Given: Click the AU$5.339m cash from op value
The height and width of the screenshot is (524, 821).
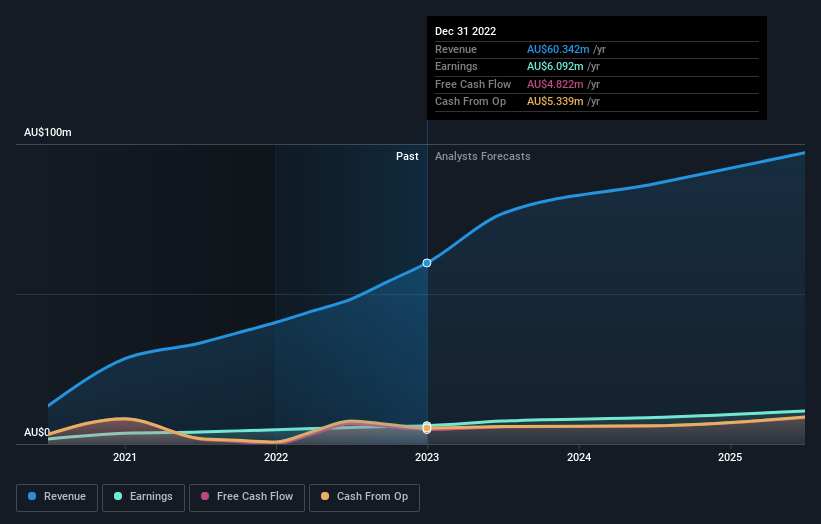Looking at the screenshot, I should pos(555,102).
